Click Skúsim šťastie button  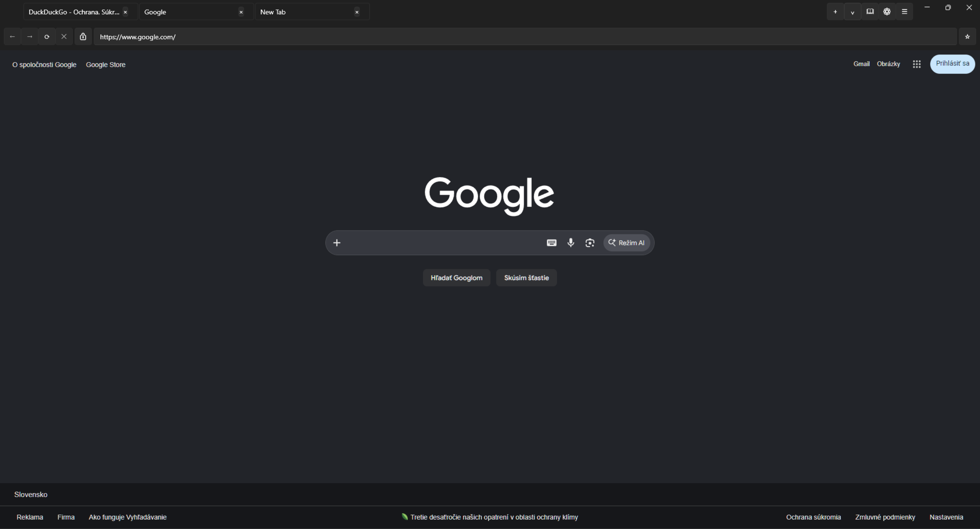pyautogui.click(x=526, y=278)
